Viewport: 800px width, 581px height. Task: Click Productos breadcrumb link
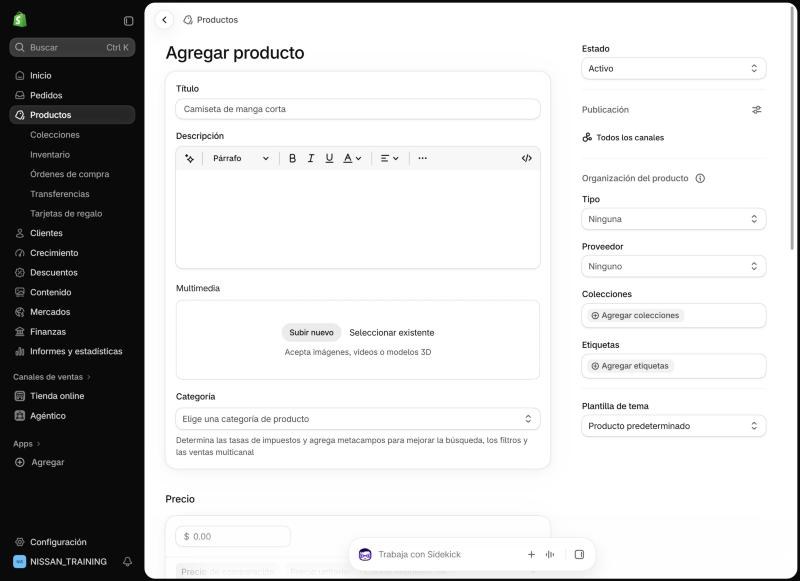217,20
